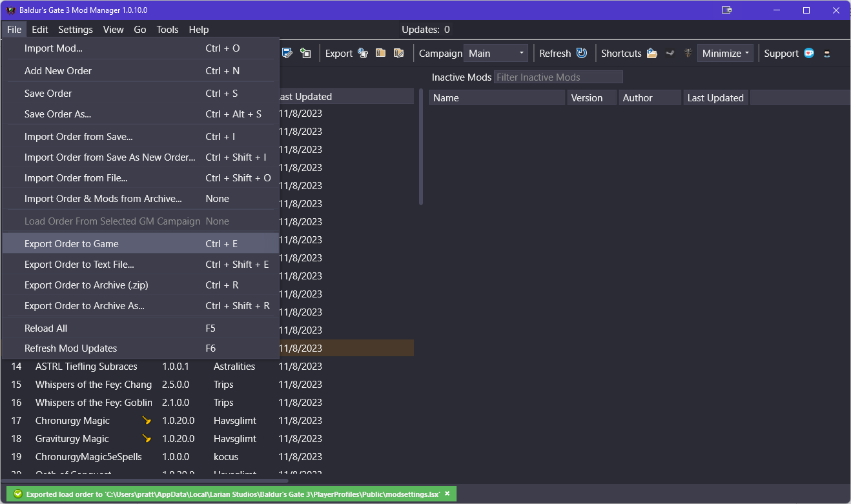
Task: Choose Import Mod... from File menu
Action: [141, 48]
